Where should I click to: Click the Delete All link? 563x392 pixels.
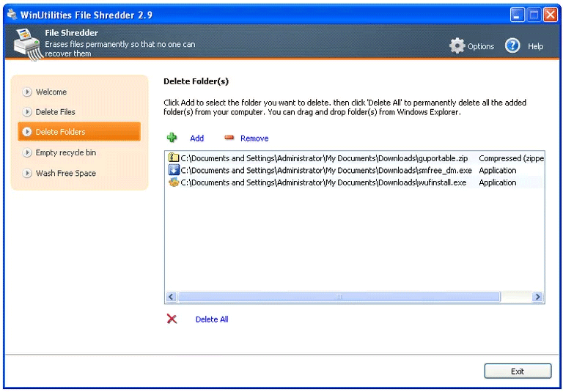[x=212, y=319]
